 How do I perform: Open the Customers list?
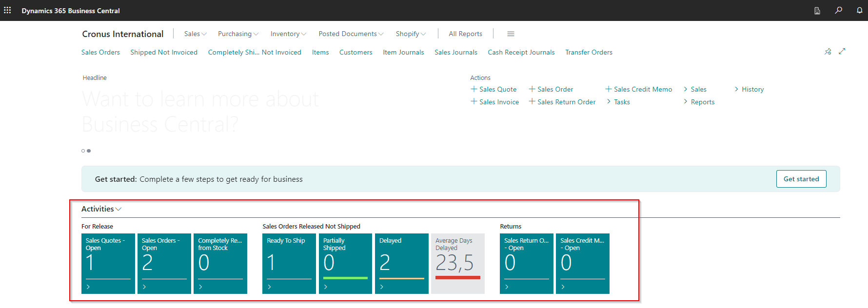pos(356,52)
